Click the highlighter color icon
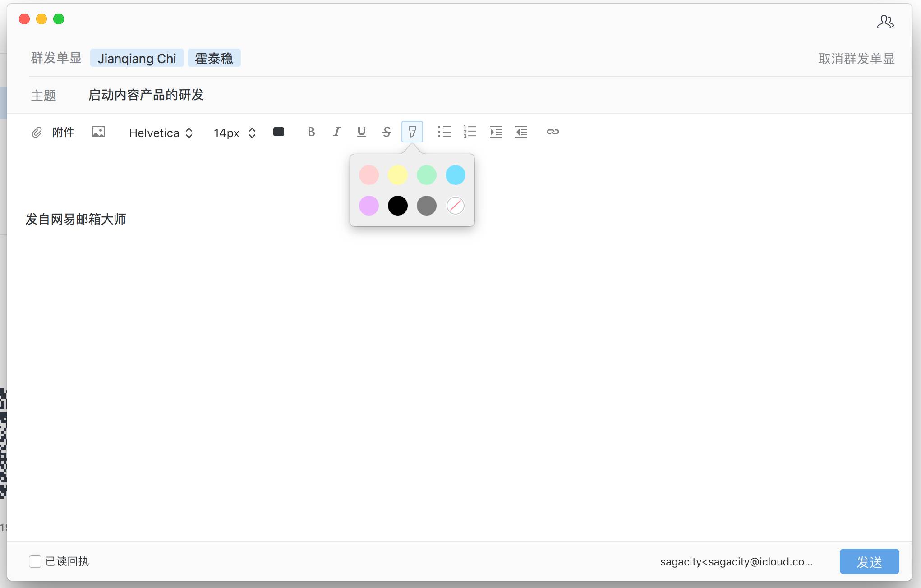 point(412,132)
